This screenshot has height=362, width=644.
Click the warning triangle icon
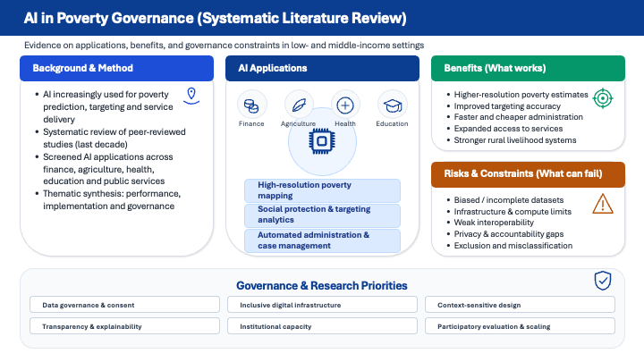click(602, 205)
